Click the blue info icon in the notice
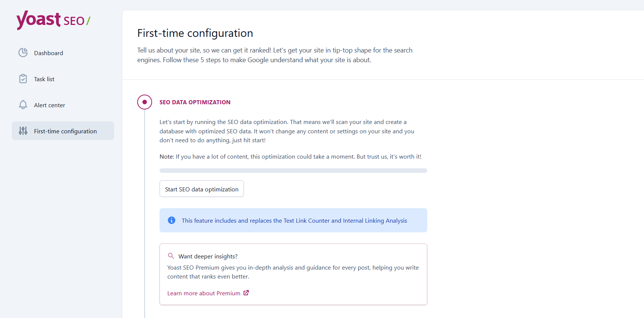This screenshot has height=318, width=644. point(171,220)
